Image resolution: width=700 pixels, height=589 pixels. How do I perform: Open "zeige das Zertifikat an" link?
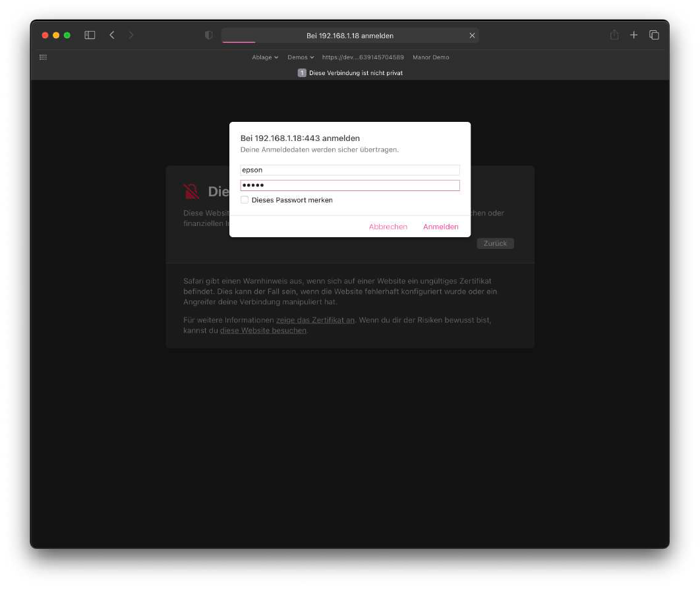click(x=315, y=320)
